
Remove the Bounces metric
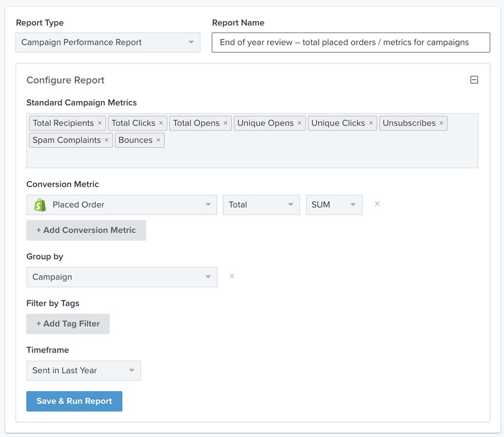point(157,140)
